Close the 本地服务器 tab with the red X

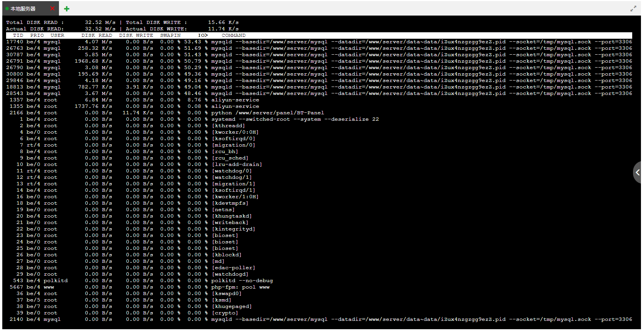(52, 9)
